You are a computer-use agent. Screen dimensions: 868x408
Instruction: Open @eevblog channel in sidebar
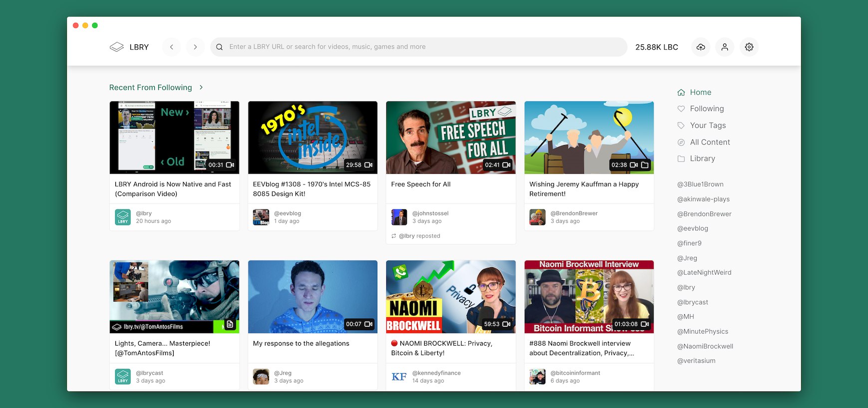pos(693,228)
